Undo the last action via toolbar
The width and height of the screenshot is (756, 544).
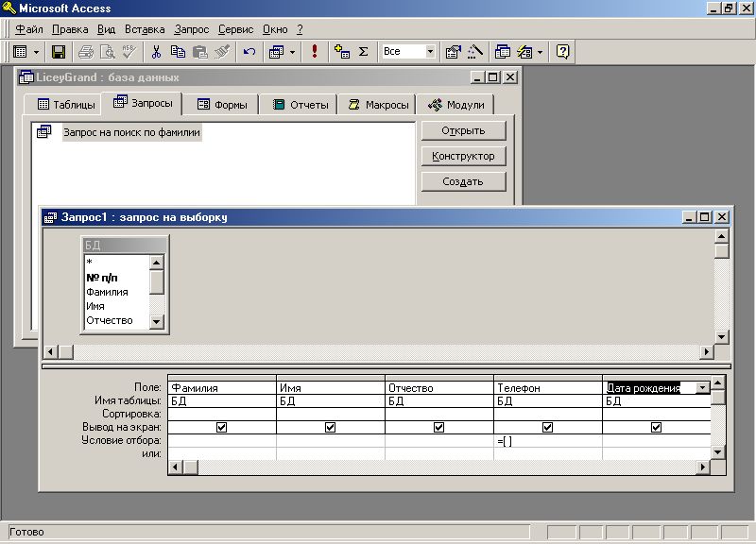(249, 52)
